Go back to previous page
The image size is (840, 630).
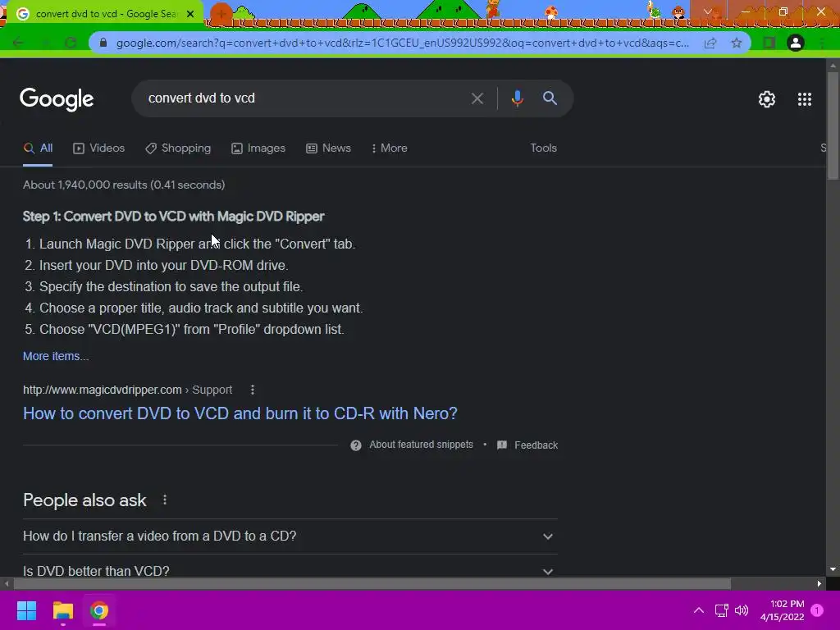click(18, 43)
